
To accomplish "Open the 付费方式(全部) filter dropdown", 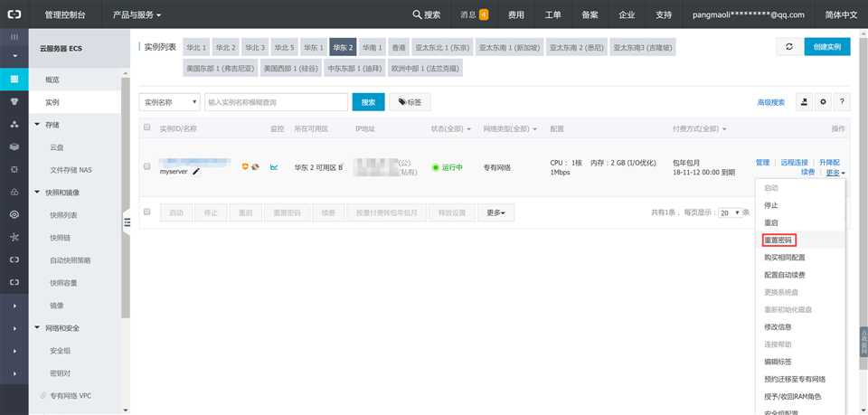I will 700,128.
